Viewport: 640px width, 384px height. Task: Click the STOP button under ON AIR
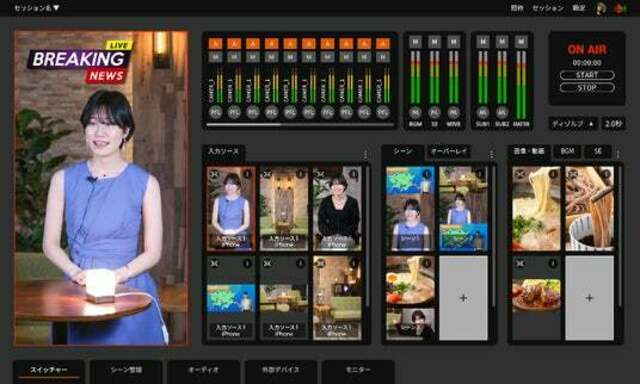point(587,88)
